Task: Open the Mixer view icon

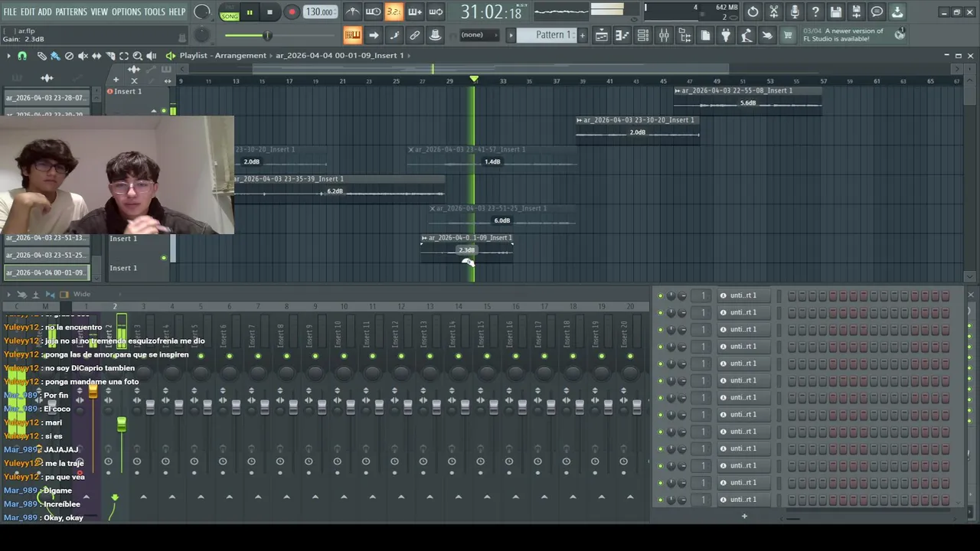Action: (664, 35)
